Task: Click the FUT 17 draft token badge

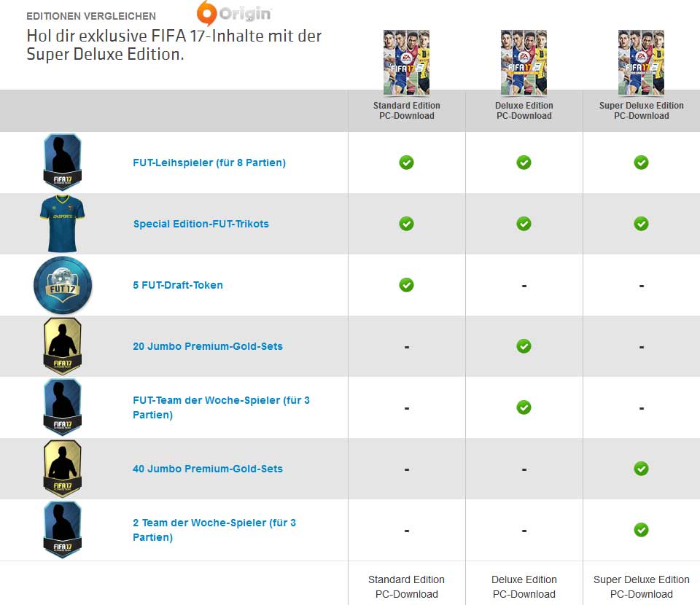Action: coord(63,285)
